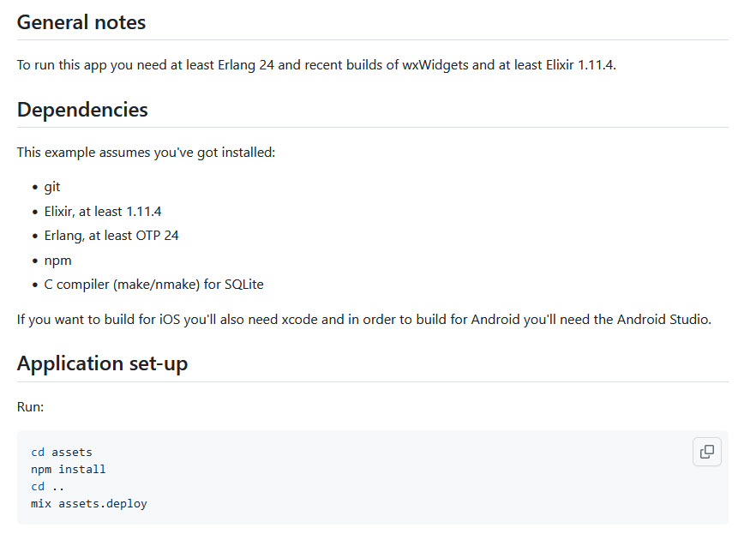Viewport: 756px width, 534px height.
Task: Click the cd .. code line
Action: pyautogui.click(x=47, y=486)
